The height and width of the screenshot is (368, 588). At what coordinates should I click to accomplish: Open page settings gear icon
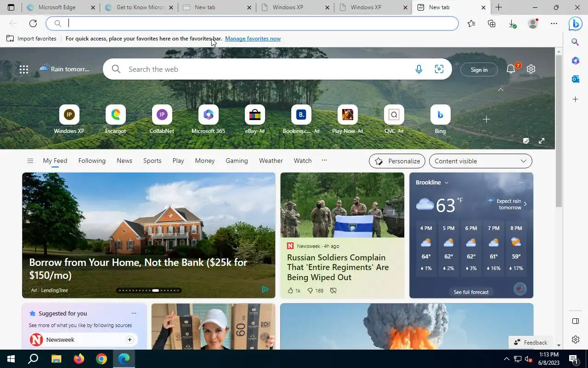(531, 69)
